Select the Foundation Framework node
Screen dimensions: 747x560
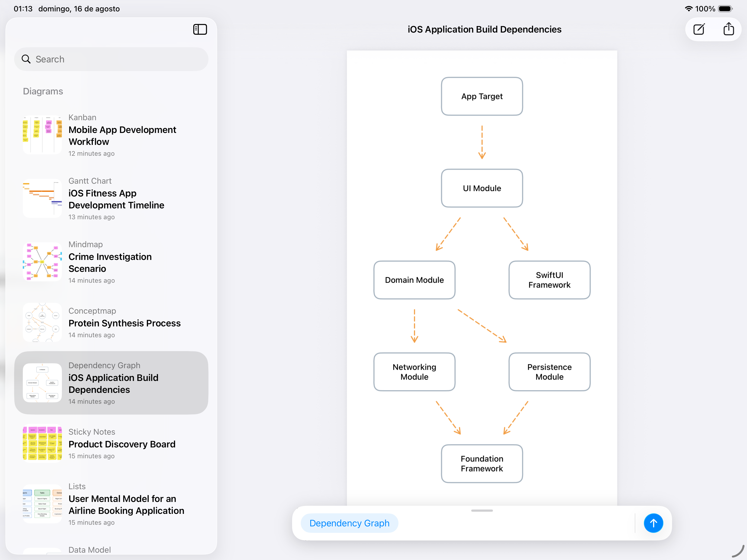pyautogui.click(x=482, y=463)
